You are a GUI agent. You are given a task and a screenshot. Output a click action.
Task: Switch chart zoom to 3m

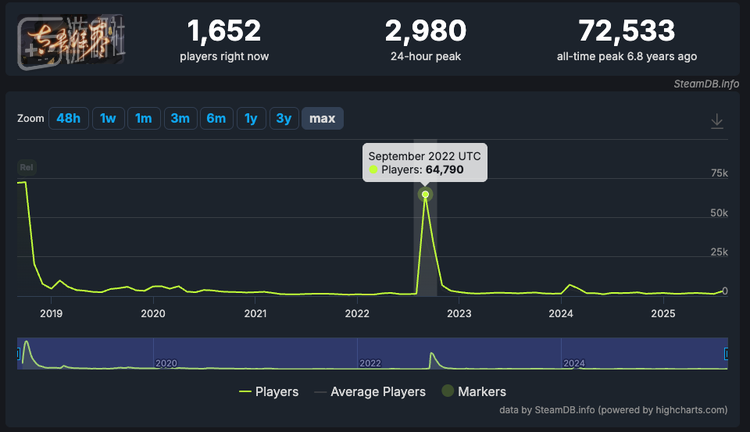(x=180, y=119)
